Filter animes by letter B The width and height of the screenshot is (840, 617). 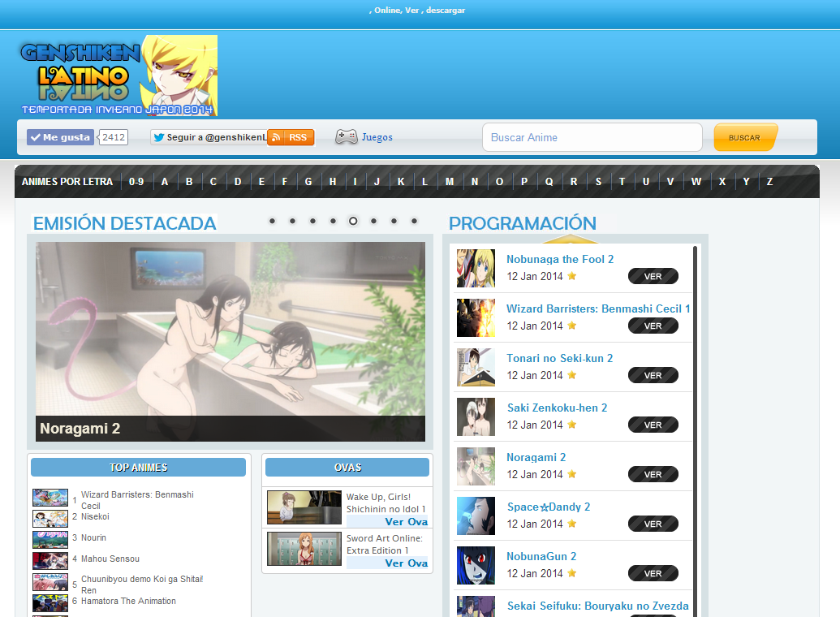[189, 182]
